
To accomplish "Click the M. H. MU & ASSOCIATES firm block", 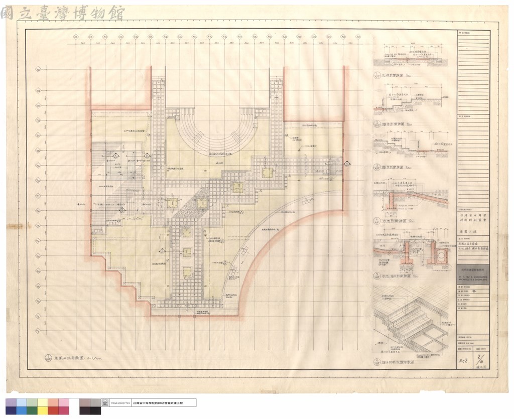I will click(473, 274).
